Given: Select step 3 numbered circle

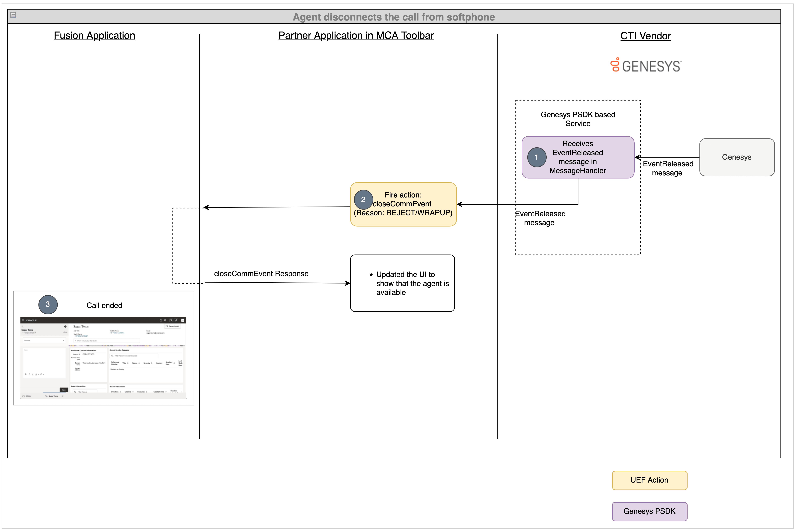Looking at the screenshot, I should (x=48, y=304).
